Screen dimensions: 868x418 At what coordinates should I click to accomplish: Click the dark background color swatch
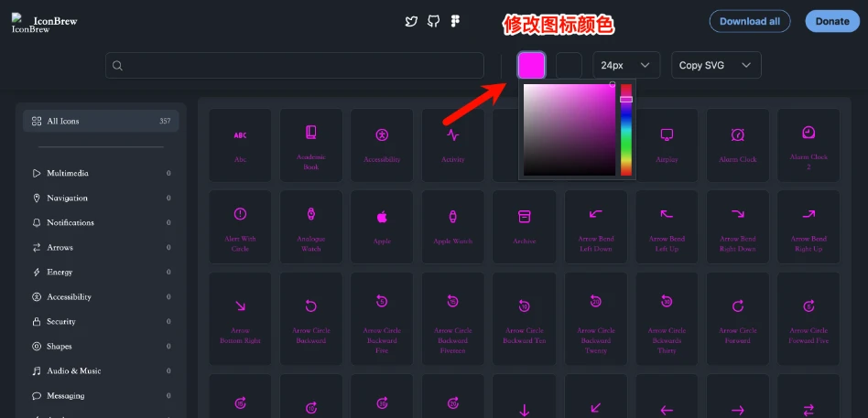click(569, 65)
